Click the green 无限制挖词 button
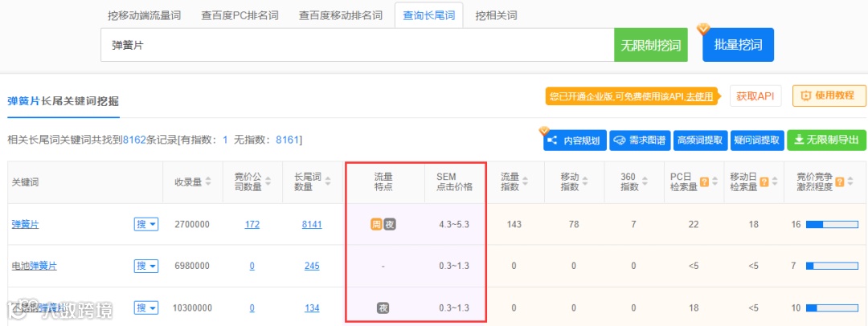The width and height of the screenshot is (868, 326). (650, 46)
